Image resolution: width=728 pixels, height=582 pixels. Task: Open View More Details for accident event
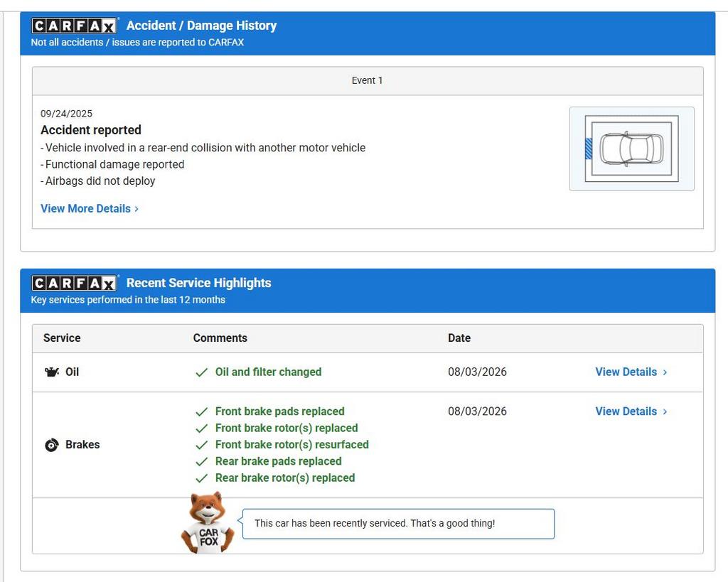(90, 208)
